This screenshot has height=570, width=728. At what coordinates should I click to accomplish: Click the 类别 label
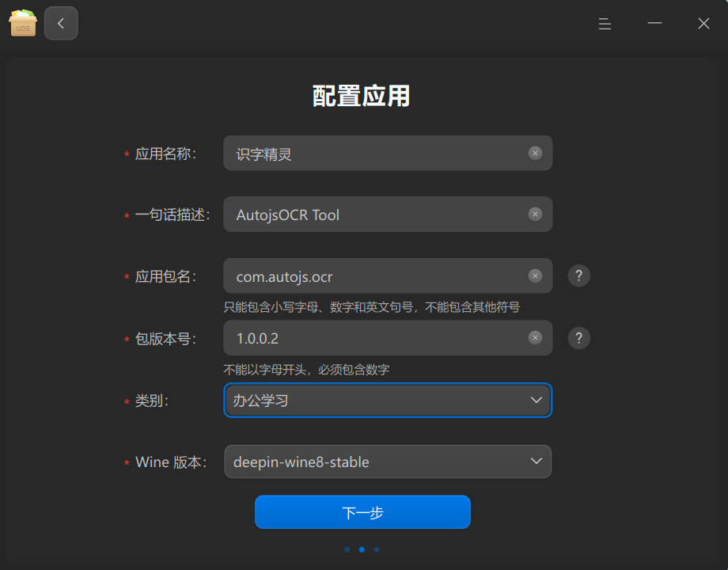tap(151, 401)
